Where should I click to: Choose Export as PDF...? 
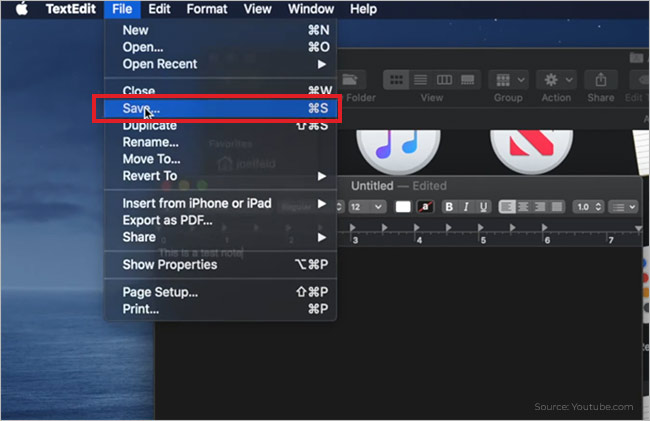(x=221, y=220)
